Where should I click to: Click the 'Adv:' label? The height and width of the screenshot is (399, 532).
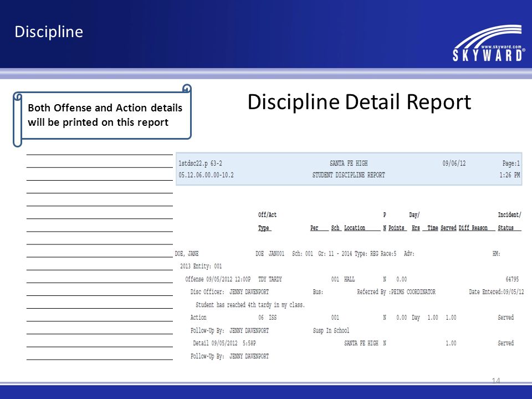click(409, 254)
